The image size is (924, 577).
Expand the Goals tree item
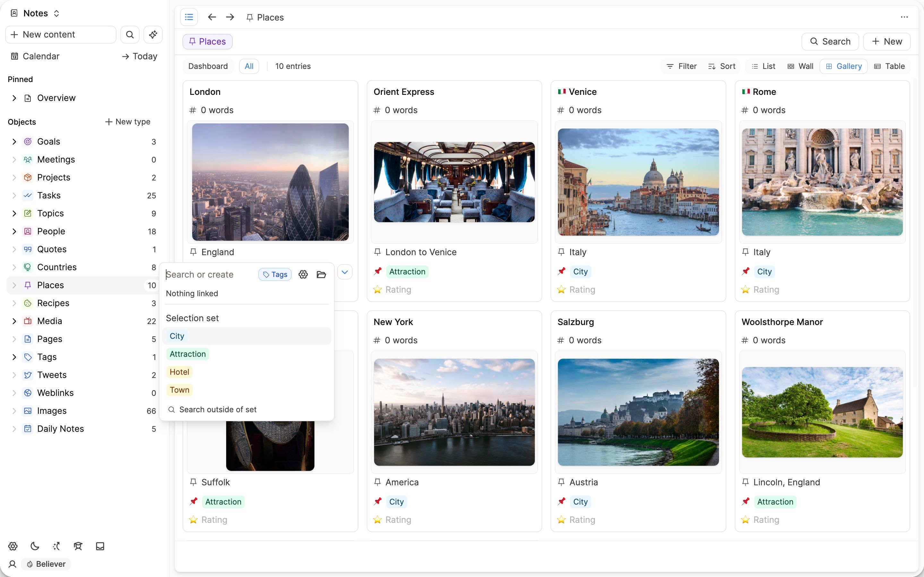coord(14,142)
